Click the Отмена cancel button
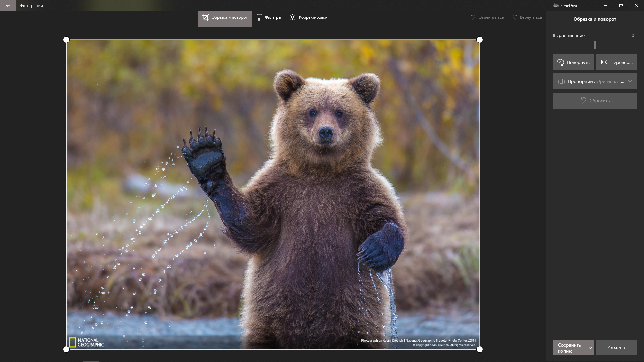Viewport: 644px width, 362px height. (616, 347)
